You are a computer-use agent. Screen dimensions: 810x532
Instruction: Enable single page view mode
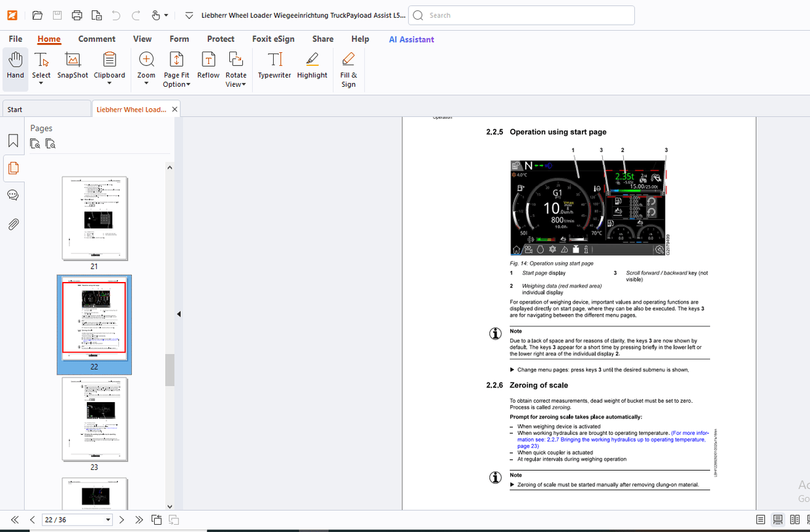coord(760,519)
